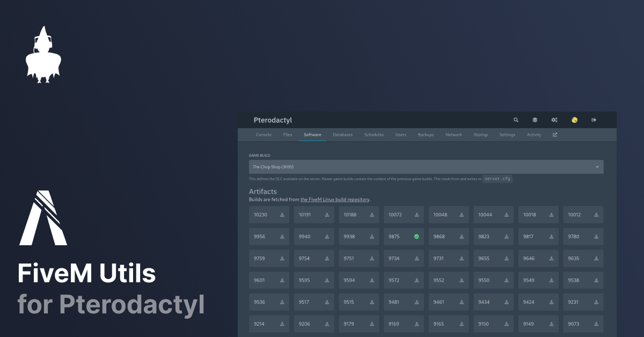Follow the FiveM Linux build repository link
The width and height of the screenshot is (644, 337).
[x=335, y=200]
